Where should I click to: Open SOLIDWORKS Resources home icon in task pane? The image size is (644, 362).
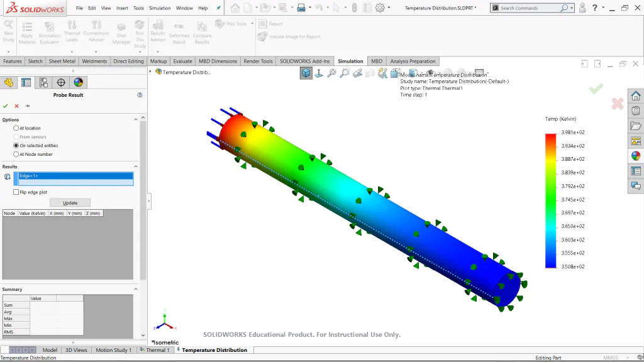636,96
